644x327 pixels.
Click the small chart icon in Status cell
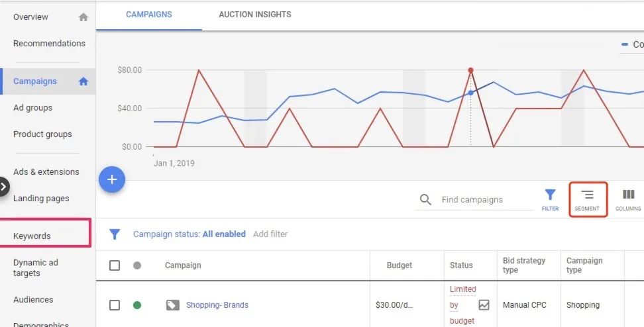click(484, 305)
